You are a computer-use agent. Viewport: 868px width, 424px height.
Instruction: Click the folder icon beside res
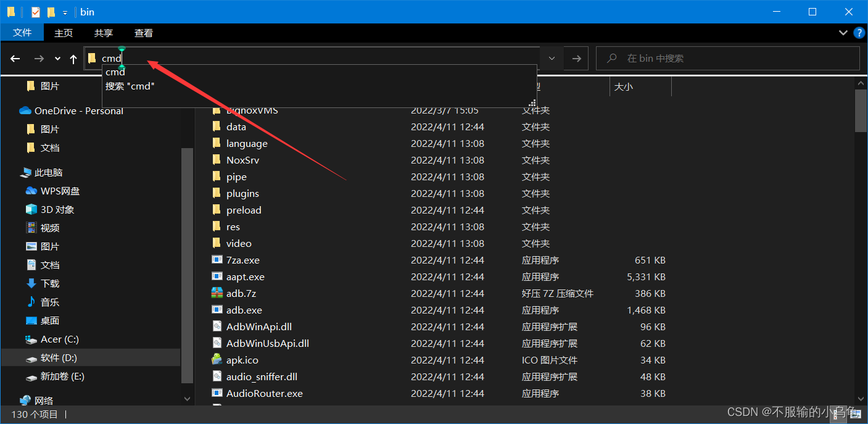coord(217,227)
